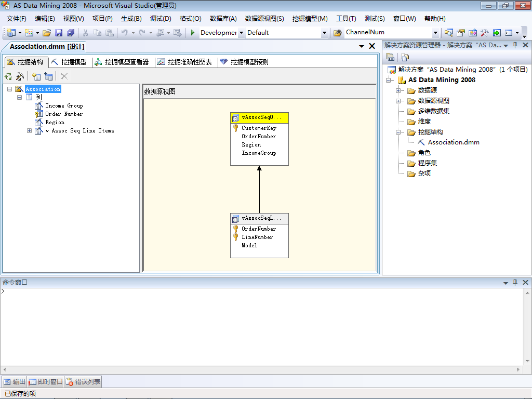Open the 挖掘模型(M) menu
The height and width of the screenshot is (399, 532).
click(x=310, y=19)
